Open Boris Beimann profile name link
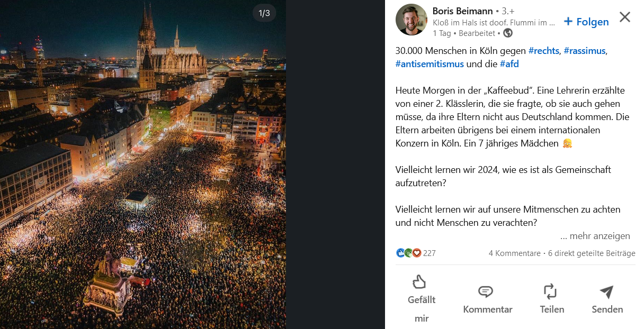644x329 pixels. pos(462,11)
